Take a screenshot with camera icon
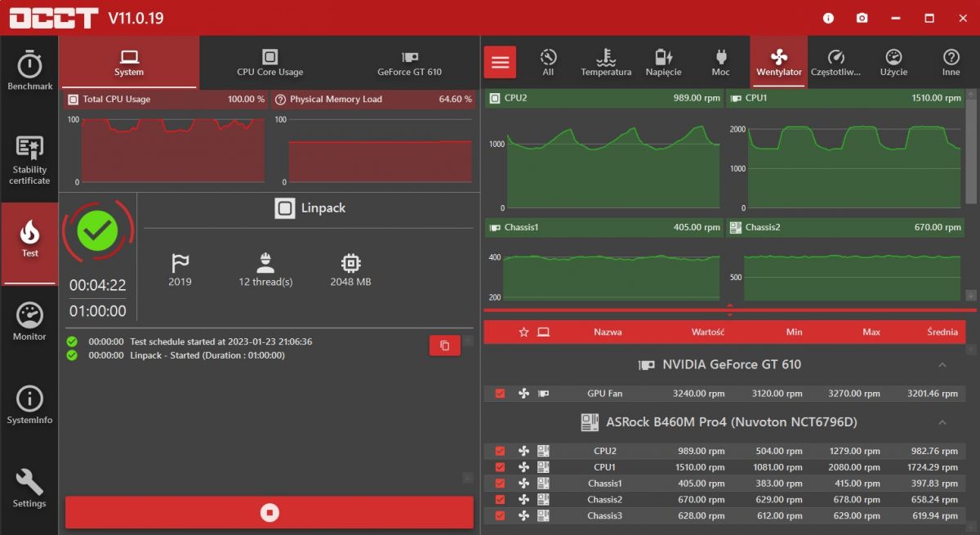980x535 pixels. pos(862,18)
